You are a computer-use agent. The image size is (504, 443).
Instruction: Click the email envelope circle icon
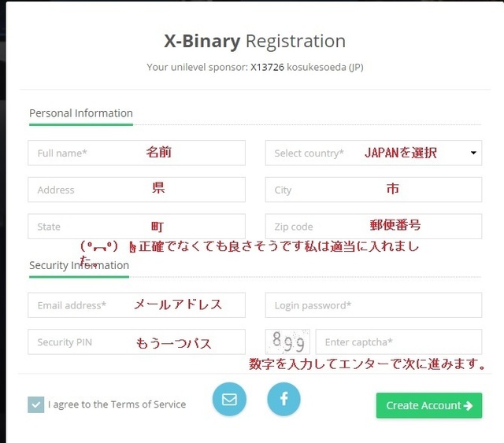[x=229, y=399]
